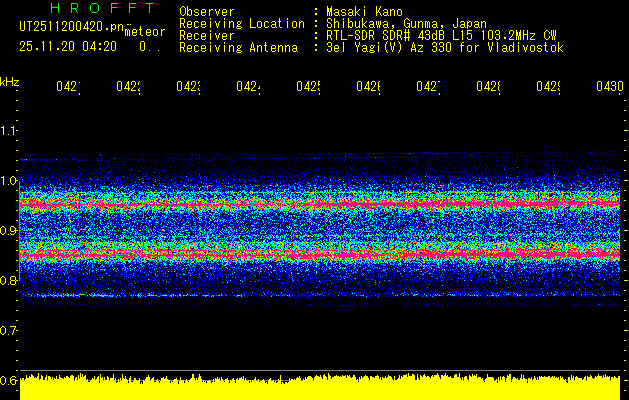Click the 'Receiving Location' label
The height and width of the screenshot is (400, 629).
point(242,24)
